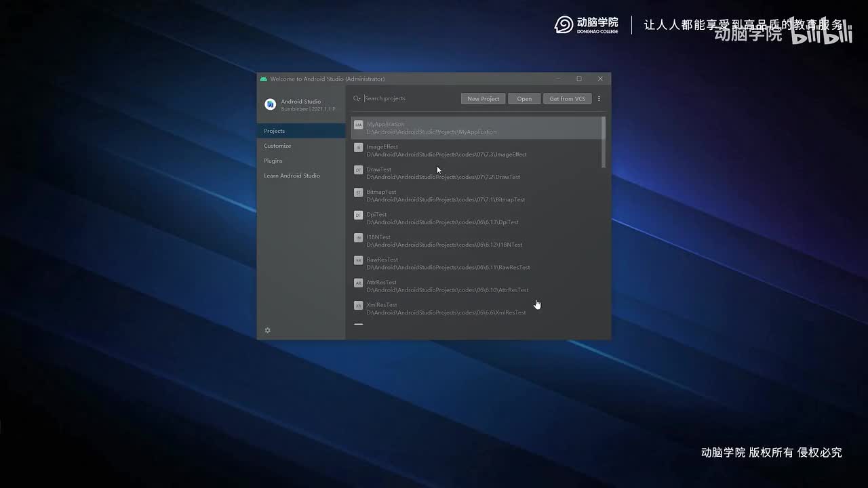Go to Learn Android Studio tab
Image resolution: width=868 pixels, height=488 pixels.
(x=301, y=176)
